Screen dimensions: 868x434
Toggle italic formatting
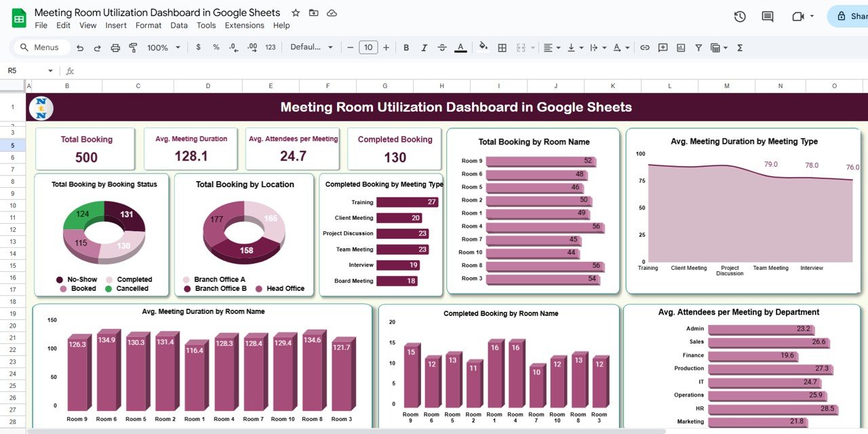pyautogui.click(x=424, y=47)
